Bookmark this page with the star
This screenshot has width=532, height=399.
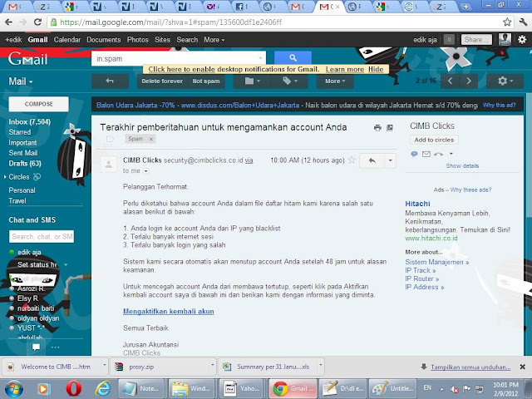coord(507,22)
